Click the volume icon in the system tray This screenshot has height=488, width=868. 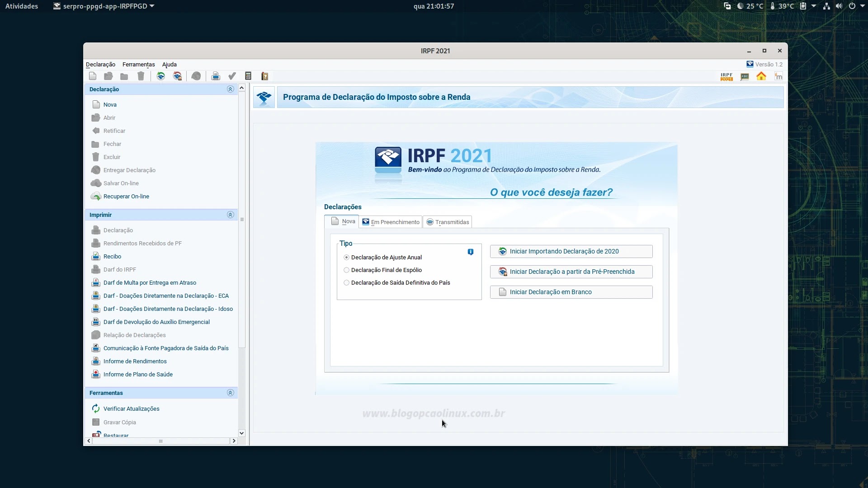click(x=839, y=6)
